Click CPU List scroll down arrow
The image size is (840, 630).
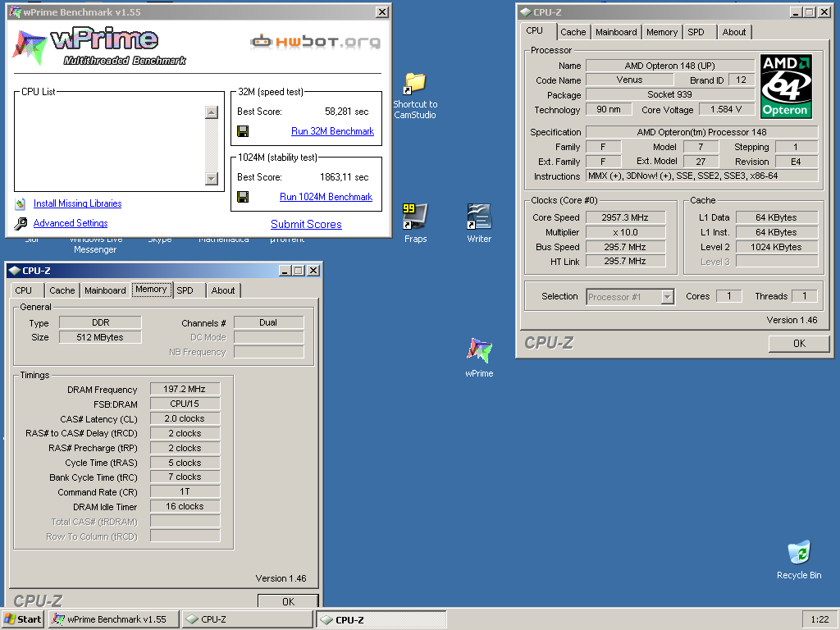pos(212,178)
